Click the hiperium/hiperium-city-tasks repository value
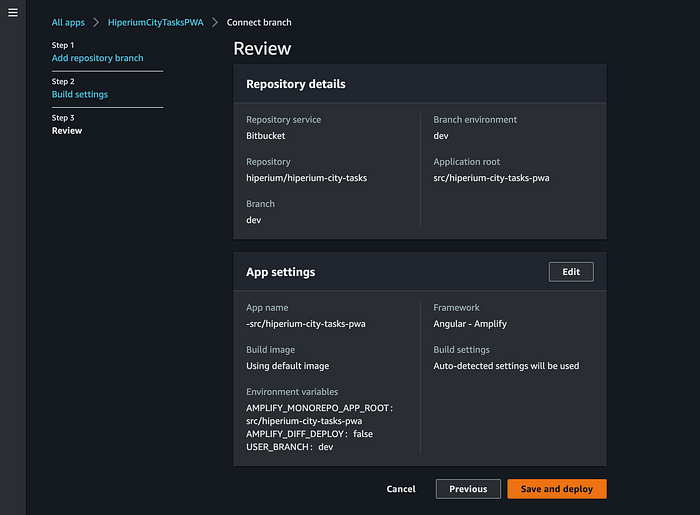The width and height of the screenshot is (700, 515). pos(304,178)
